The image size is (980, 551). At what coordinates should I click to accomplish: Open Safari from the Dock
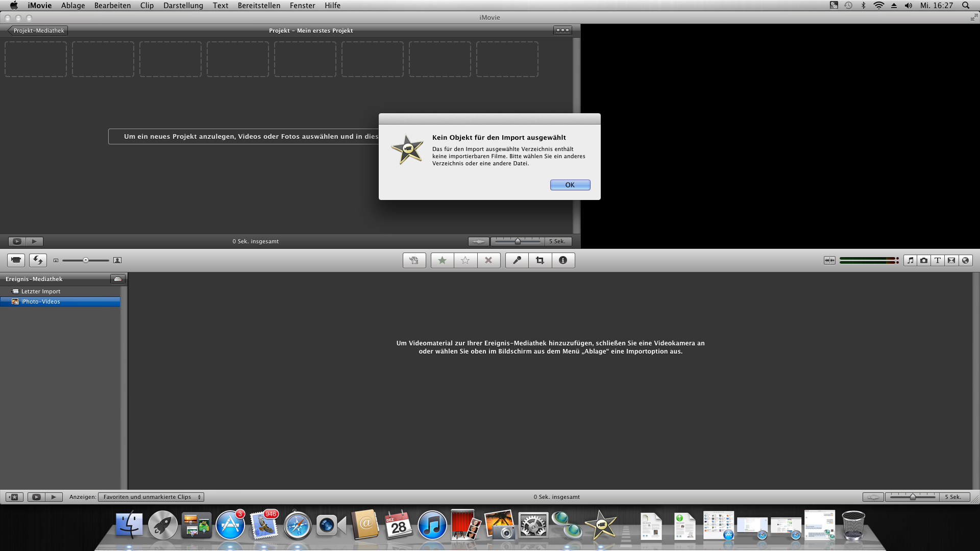[298, 525]
